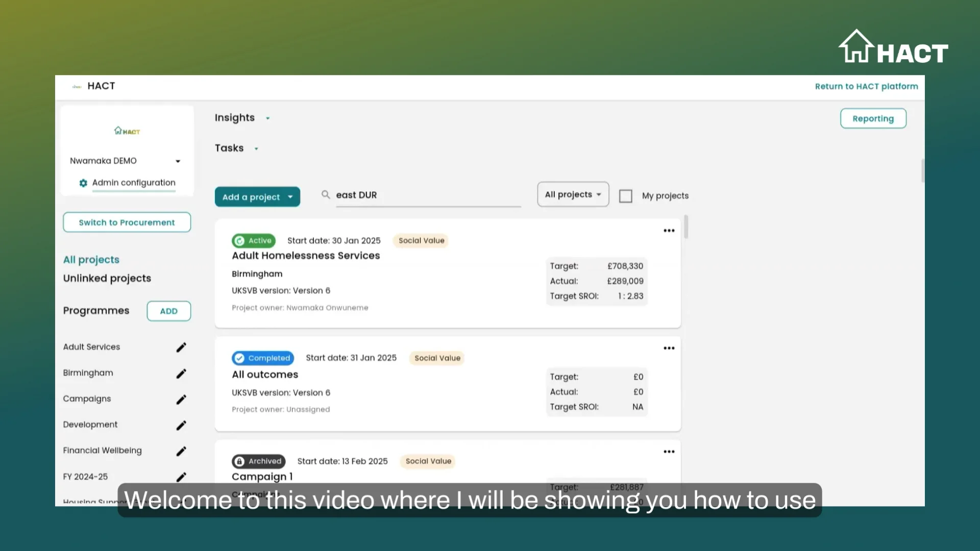This screenshot has height=551, width=980.
Task: Expand the Add a project dropdown arrow
Action: 291,197
